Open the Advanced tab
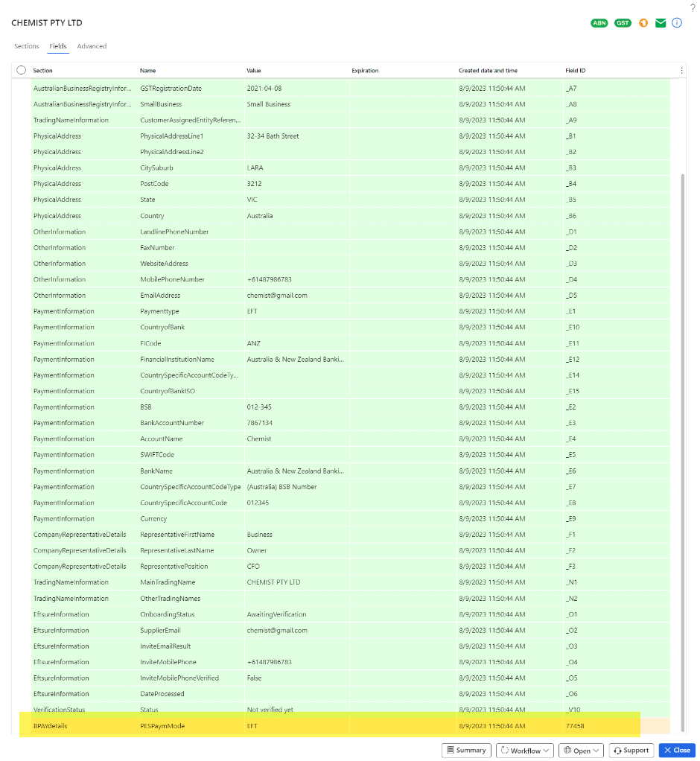The image size is (700, 761). click(x=92, y=46)
